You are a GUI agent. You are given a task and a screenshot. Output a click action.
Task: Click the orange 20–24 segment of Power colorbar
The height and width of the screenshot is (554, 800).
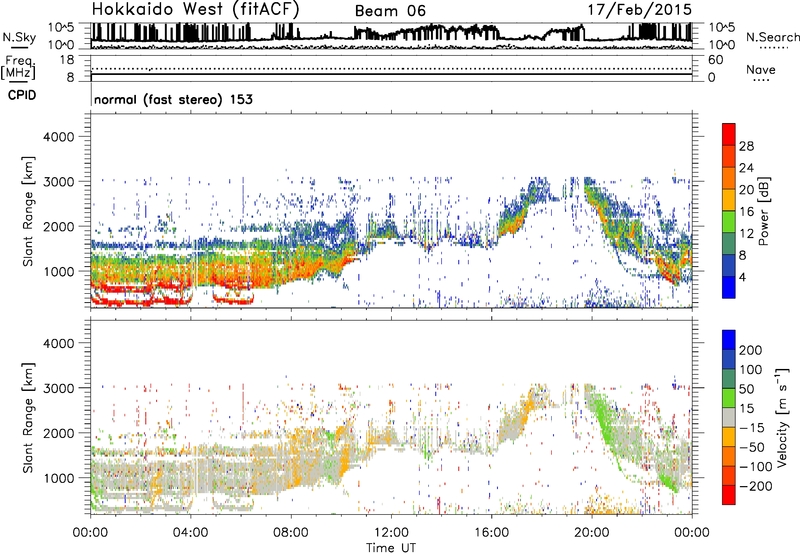click(x=729, y=178)
